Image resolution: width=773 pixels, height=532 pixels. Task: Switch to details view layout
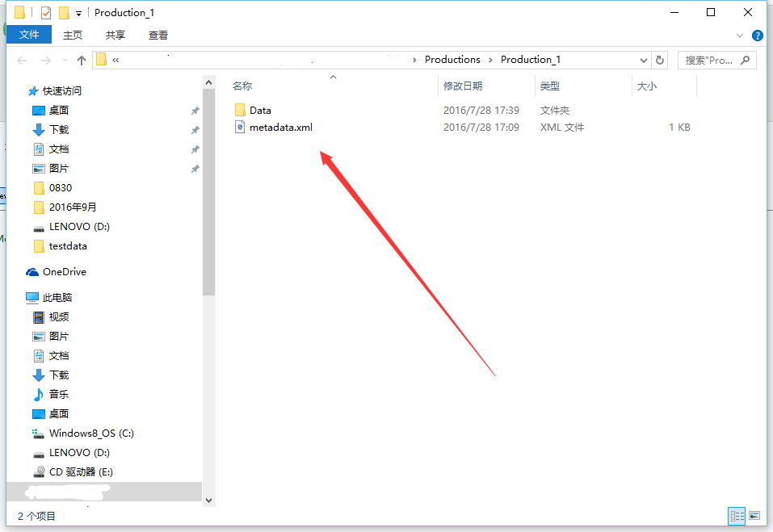click(x=737, y=516)
